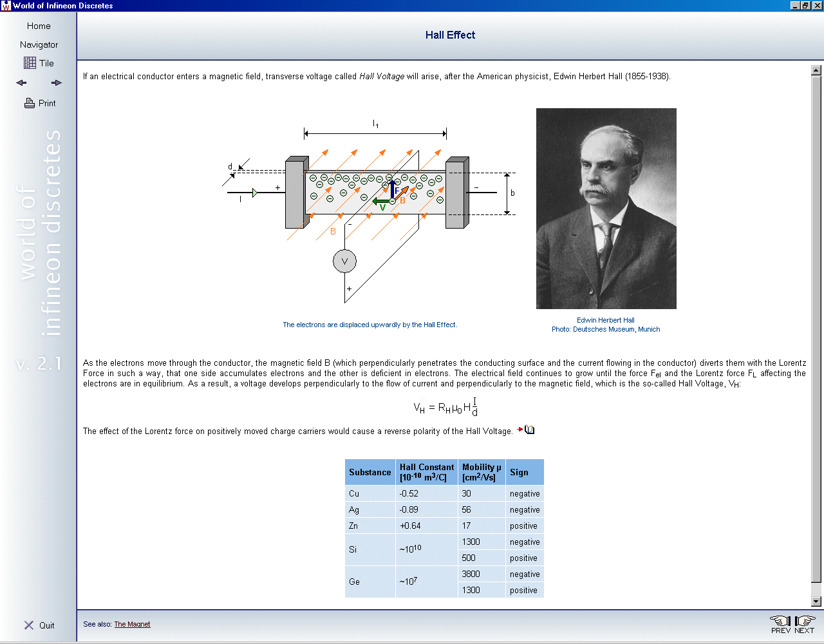Go forward with the right arrow icon
Image resolution: width=824 pixels, height=644 pixels.
point(56,83)
